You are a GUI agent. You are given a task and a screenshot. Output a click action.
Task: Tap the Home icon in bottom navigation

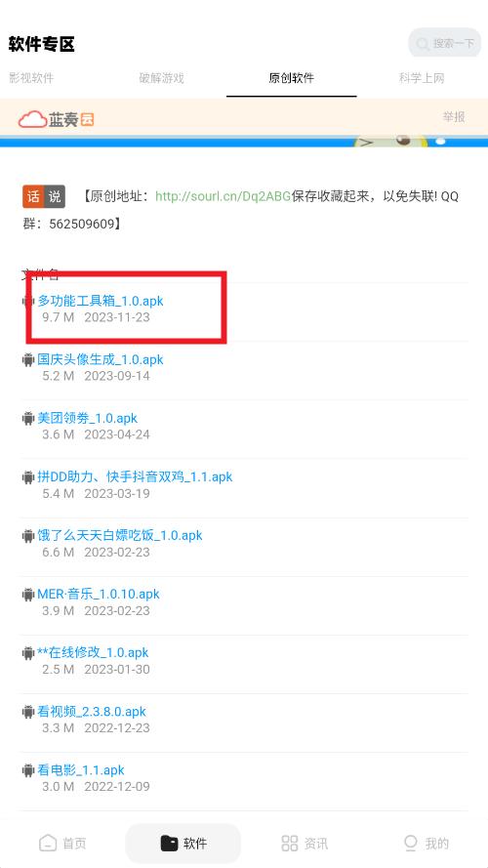pyautogui.click(x=48, y=843)
